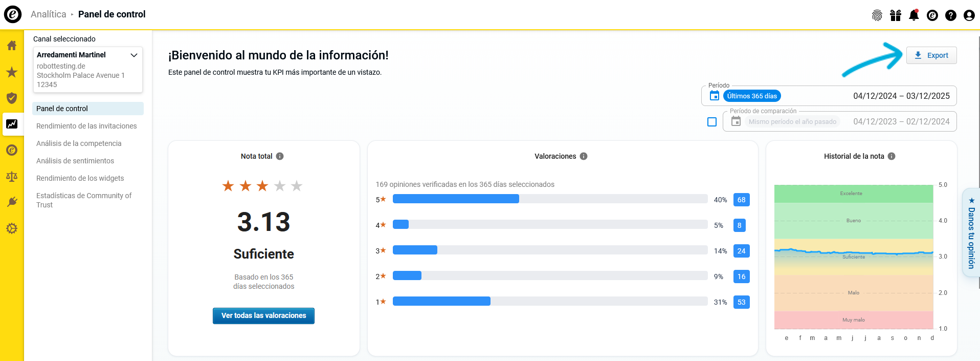Go to Análisis de sentimientos
980x361 pixels.
coord(75,161)
